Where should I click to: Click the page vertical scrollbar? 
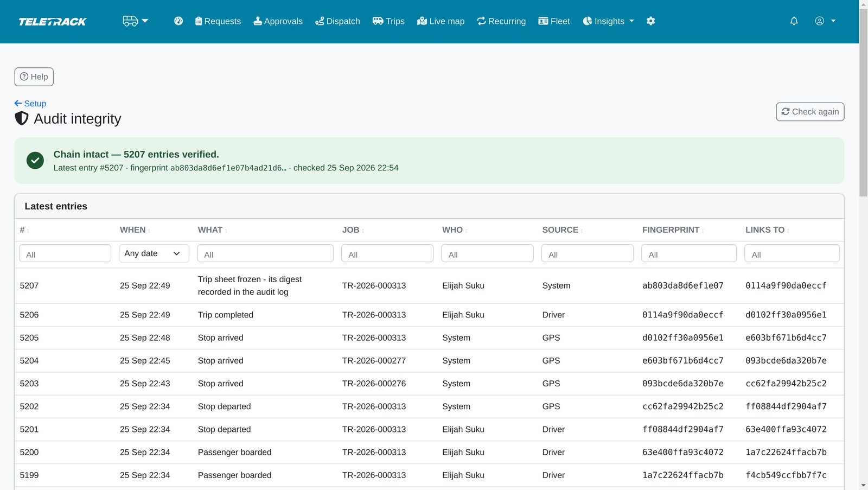864,103
